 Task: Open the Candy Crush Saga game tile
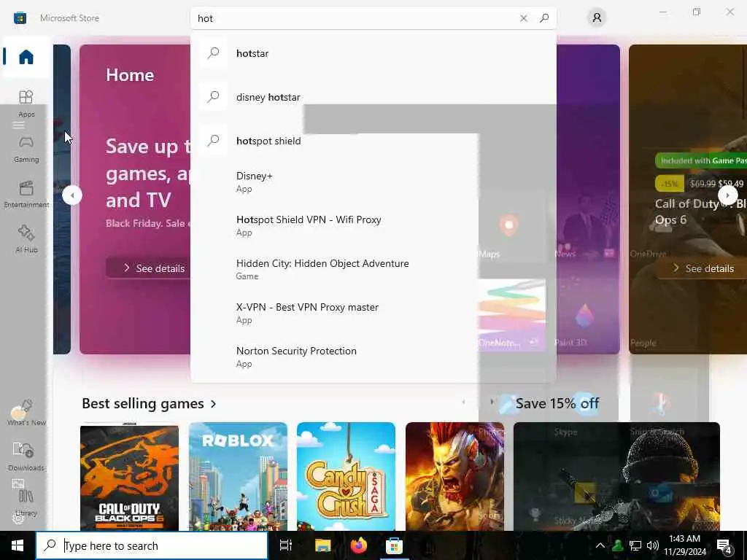[346, 477]
